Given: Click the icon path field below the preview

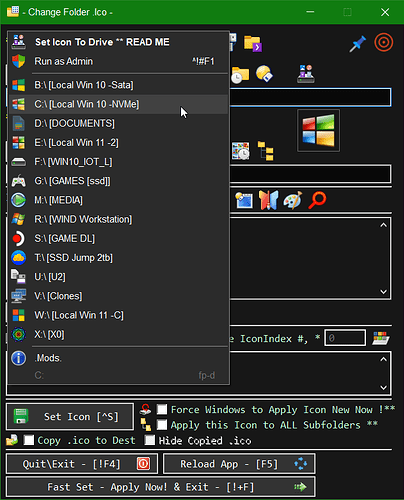Looking at the screenshot, I should (x=310, y=174).
